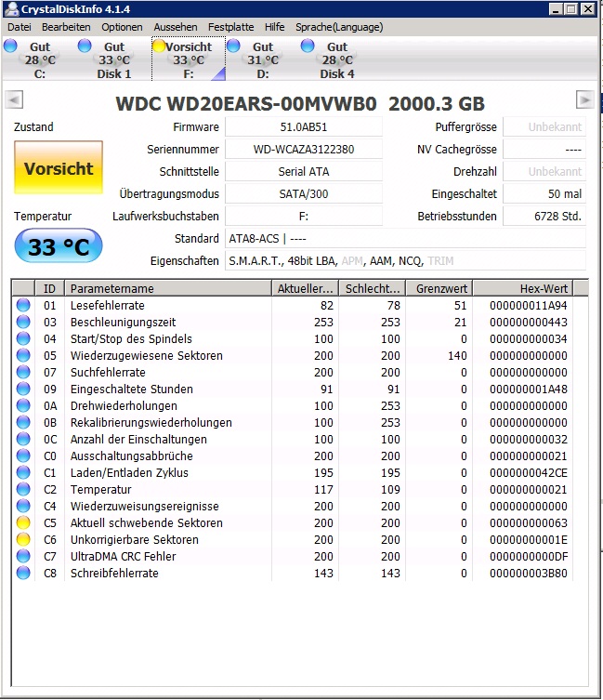Open the Festplatte menu

click(230, 27)
